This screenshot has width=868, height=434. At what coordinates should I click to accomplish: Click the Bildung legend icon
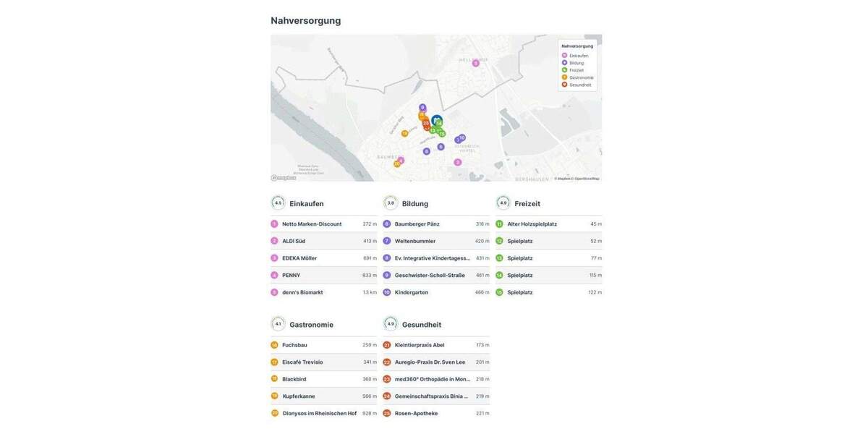pos(563,61)
